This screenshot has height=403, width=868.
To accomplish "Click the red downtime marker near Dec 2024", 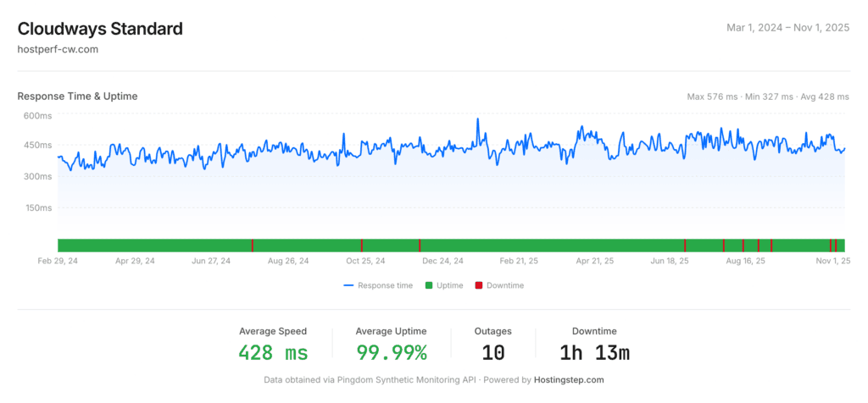I will coord(420,246).
